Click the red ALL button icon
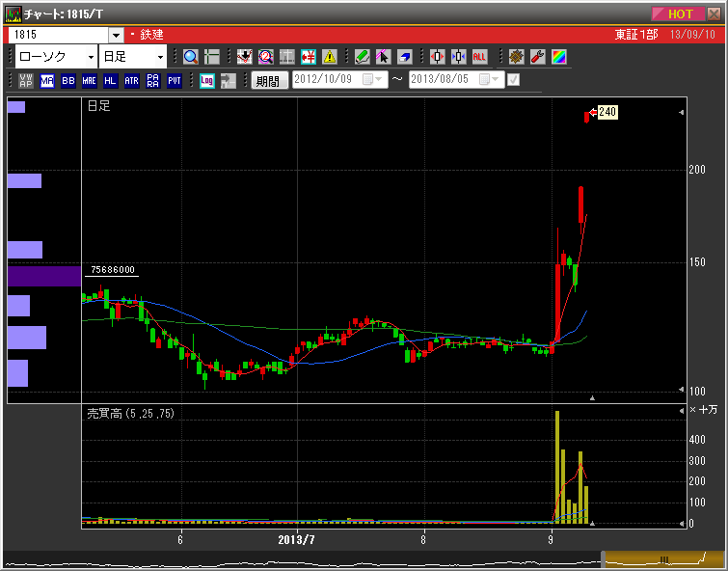Screen dimensions: 728x571 [x=479, y=57]
